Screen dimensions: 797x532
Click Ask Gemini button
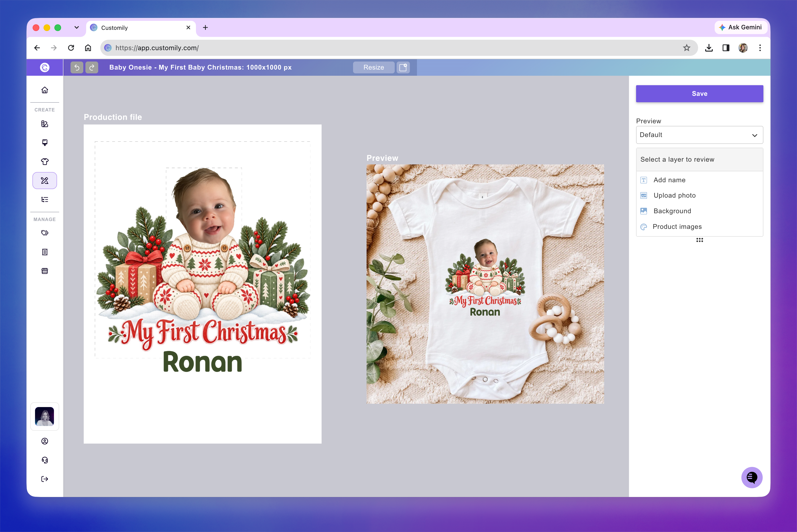(x=741, y=27)
